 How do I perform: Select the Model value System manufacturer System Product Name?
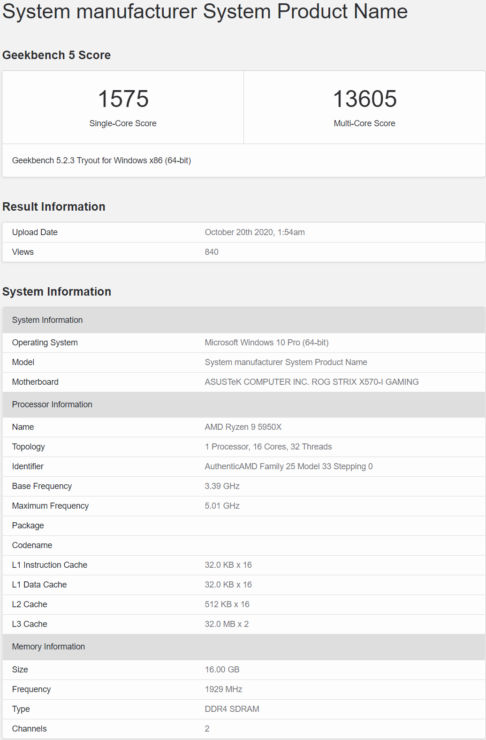coord(286,362)
